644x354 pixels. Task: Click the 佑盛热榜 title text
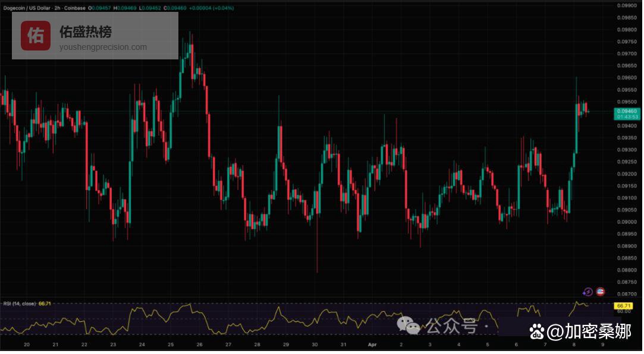[x=85, y=32]
